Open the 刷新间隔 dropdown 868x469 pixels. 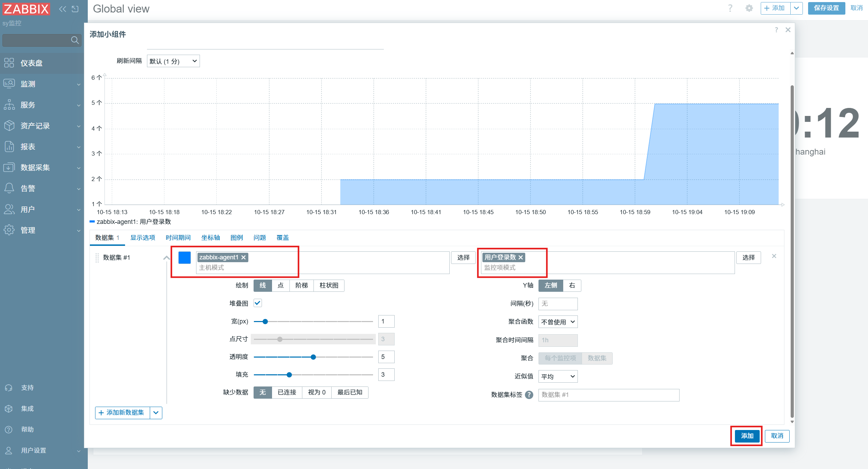173,61
